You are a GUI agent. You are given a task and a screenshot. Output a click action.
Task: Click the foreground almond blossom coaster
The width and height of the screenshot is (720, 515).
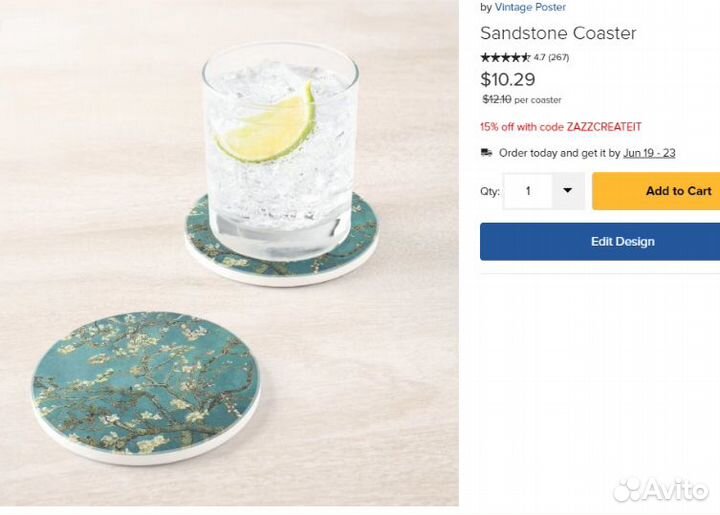coord(145,385)
